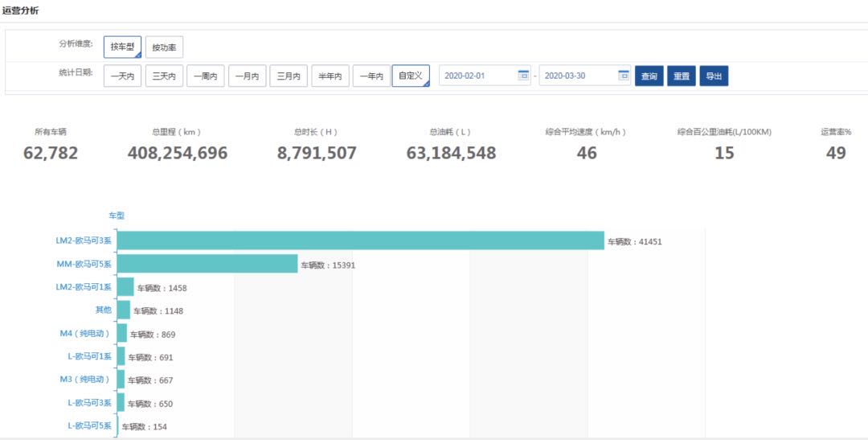Pick the 半年内 range option
This screenshot has height=440, width=868.
pos(330,76)
